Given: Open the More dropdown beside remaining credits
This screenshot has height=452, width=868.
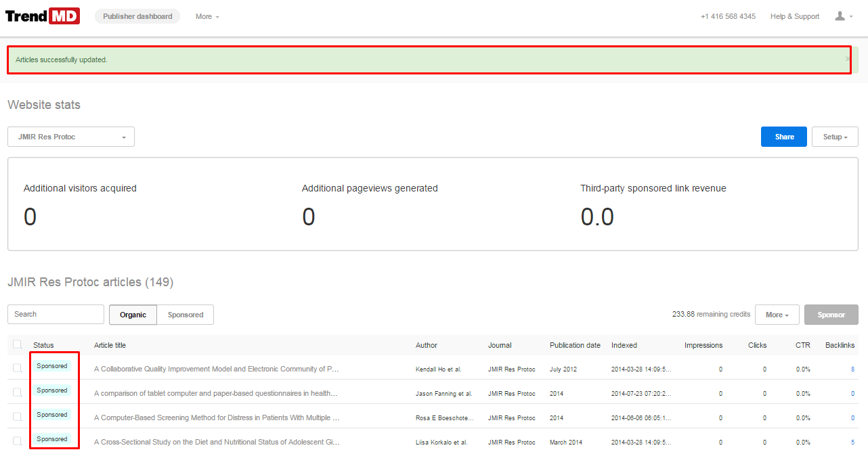Looking at the screenshot, I should tap(777, 315).
